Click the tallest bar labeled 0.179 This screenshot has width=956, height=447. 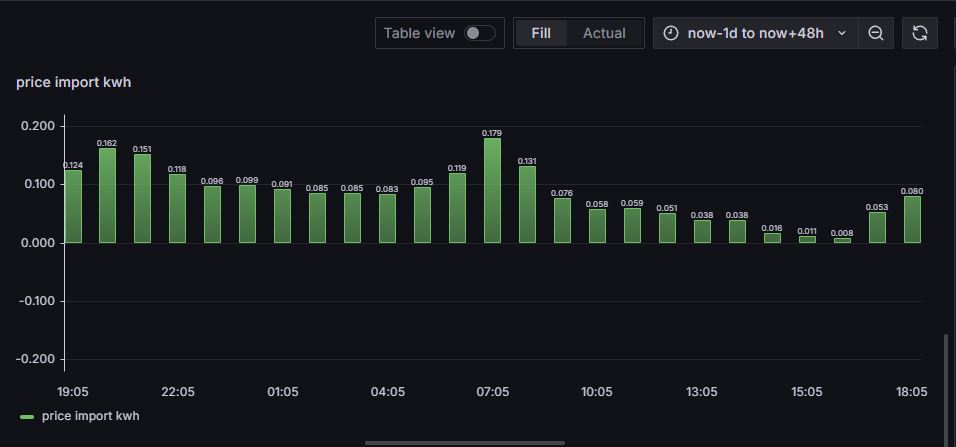tap(492, 190)
